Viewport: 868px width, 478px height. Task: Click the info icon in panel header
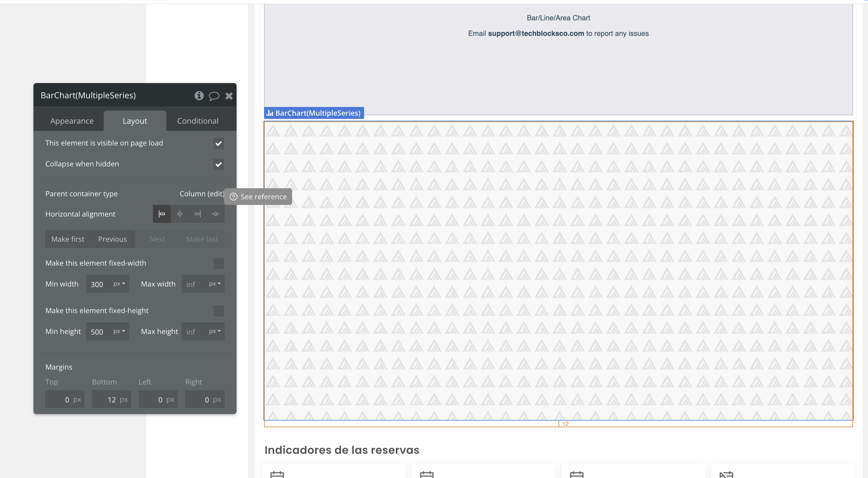199,96
